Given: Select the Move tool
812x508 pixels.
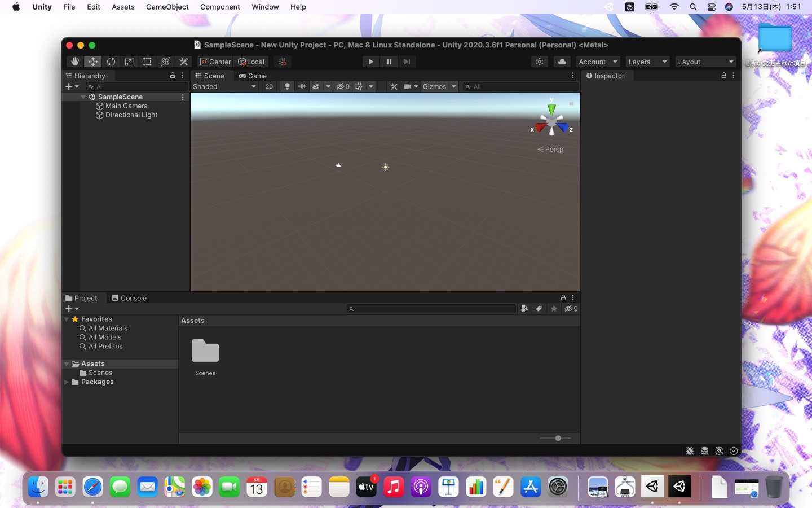Looking at the screenshot, I should click(93, 62).
